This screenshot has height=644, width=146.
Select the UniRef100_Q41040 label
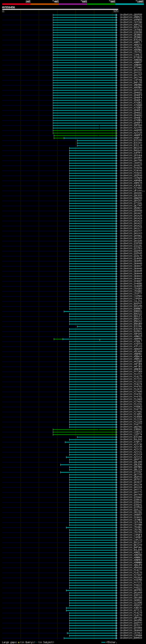(x=131, y=70)
